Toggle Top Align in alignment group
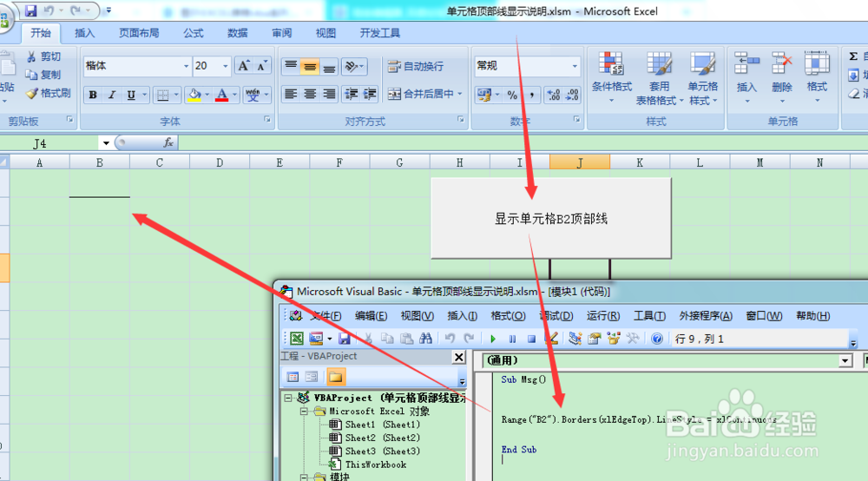Image resolution: width=868 pixels, height=481 pixels. click(291, 67)
